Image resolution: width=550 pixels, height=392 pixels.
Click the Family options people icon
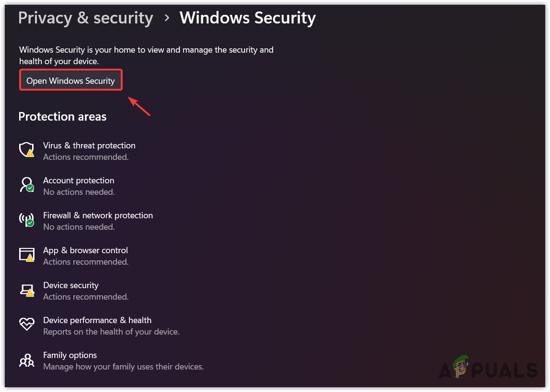26,360
